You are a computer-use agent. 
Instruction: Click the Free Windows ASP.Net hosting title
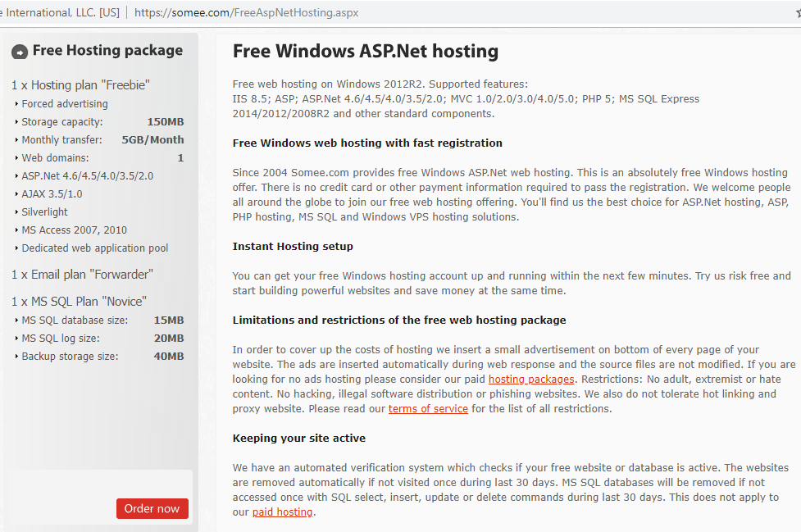tap(365, 51)
